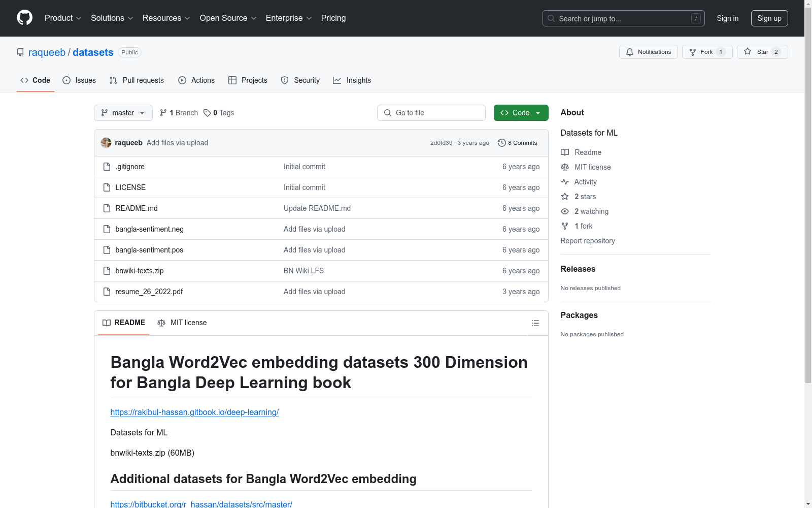Open the BN Wiki LFS commit message

click(x=303, y=271)
